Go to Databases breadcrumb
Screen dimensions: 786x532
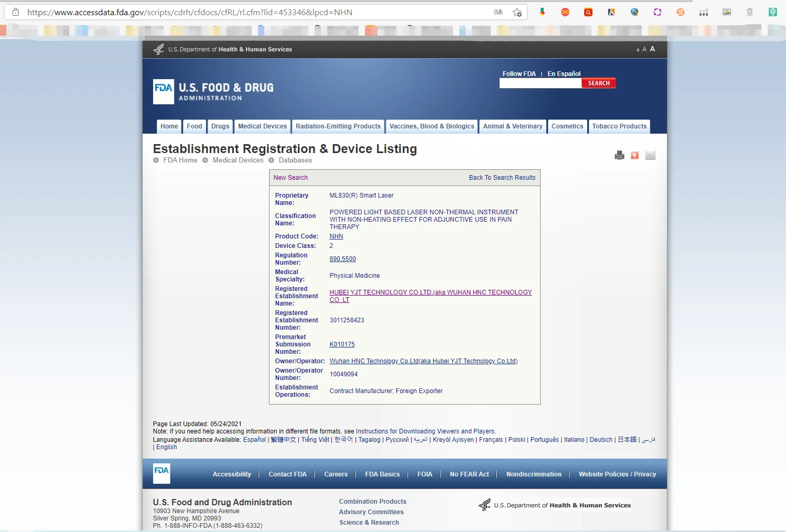(x=295, y=160)
